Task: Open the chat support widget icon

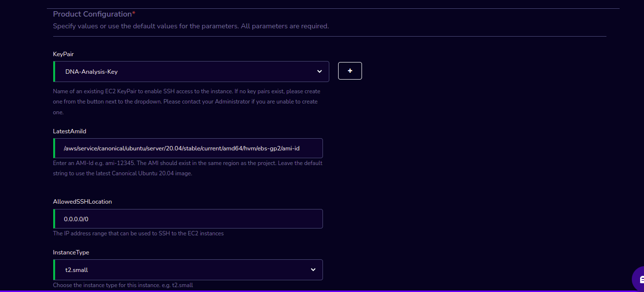Action: pos(639,279)
